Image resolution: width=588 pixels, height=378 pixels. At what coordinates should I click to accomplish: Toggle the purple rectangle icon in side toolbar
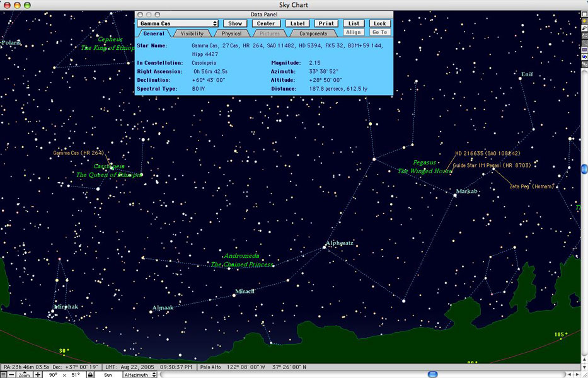585,50
